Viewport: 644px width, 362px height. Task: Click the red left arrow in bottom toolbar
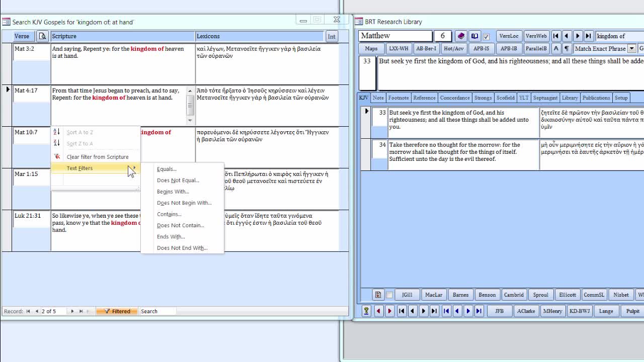click(x=378, y=311)
